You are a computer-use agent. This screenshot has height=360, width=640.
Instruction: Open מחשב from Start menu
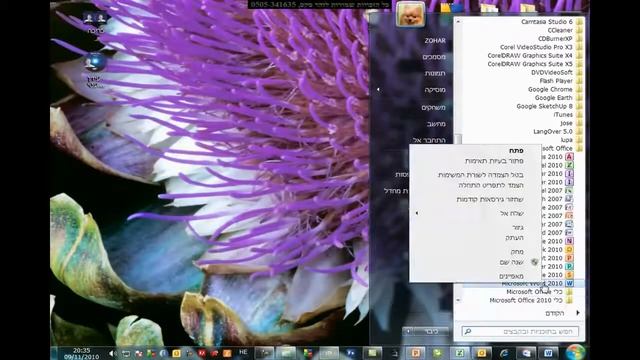[436, 124]
